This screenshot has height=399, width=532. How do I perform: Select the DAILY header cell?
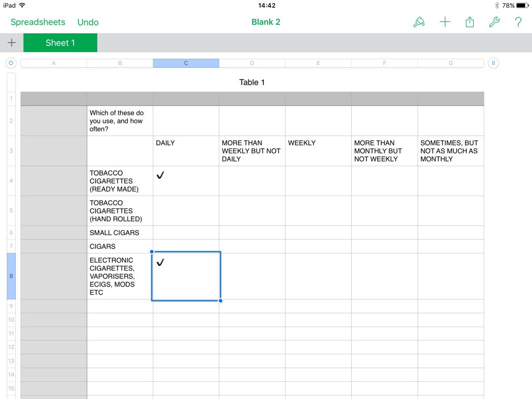[186, 151]
